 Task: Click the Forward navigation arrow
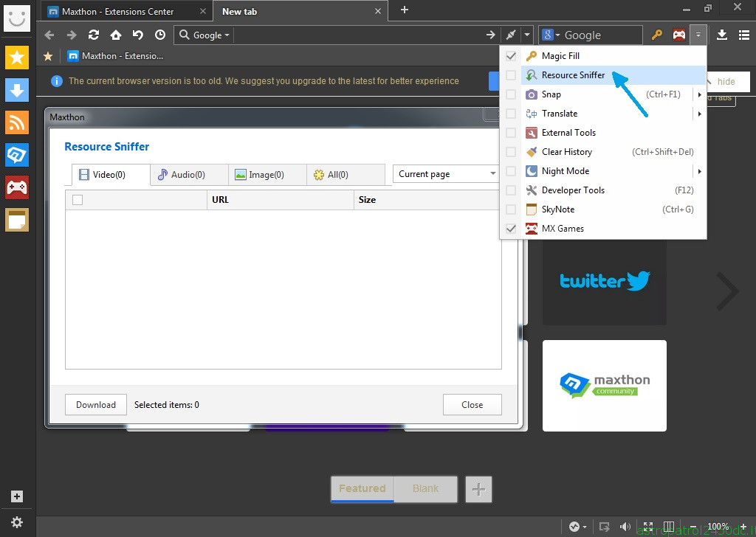point(72,35)
